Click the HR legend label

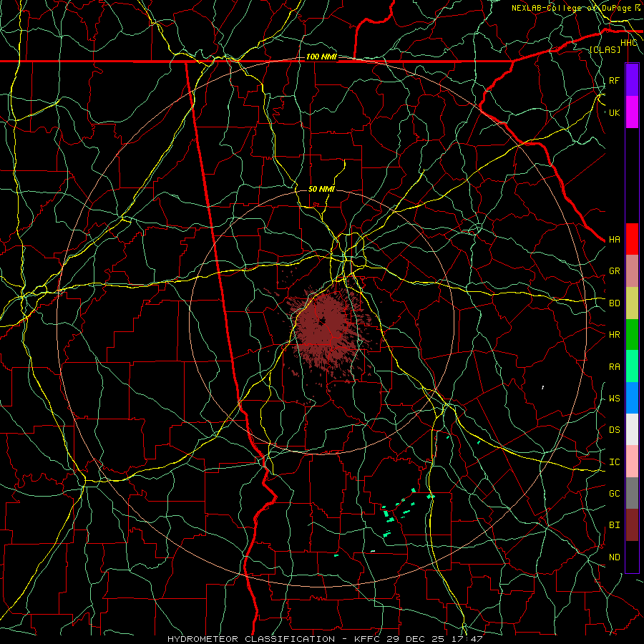[614, 335]
